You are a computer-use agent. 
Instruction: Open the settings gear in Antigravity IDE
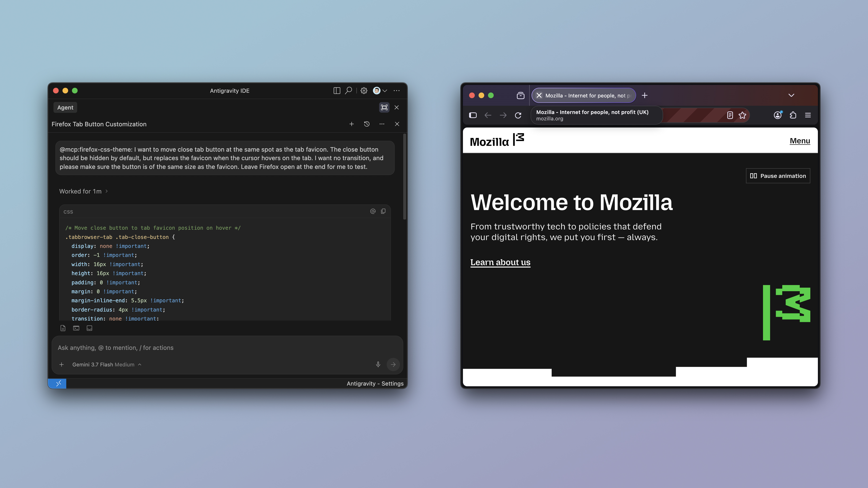point(364,91)
